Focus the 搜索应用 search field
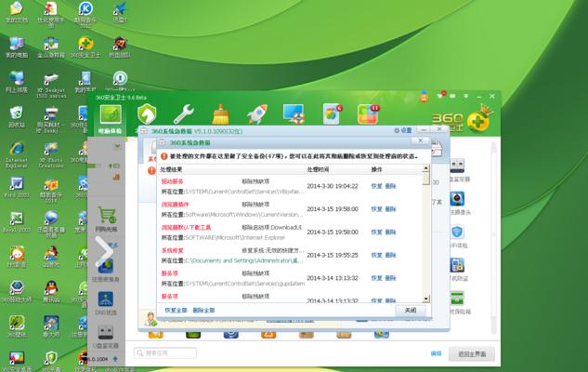Viewport: 588px width, 372px height. pyautogui.click(x=165, y=352)
